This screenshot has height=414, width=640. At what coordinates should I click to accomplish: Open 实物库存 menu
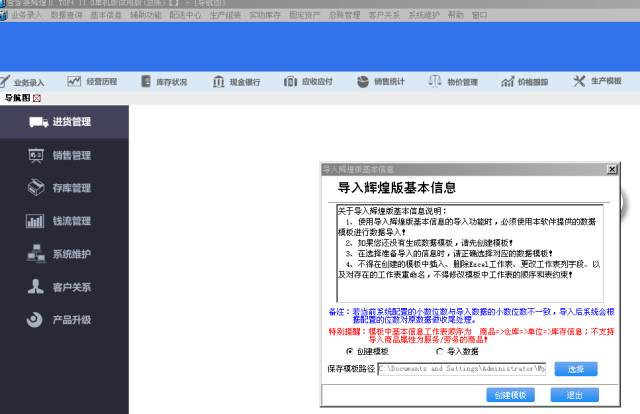[265, 15]
